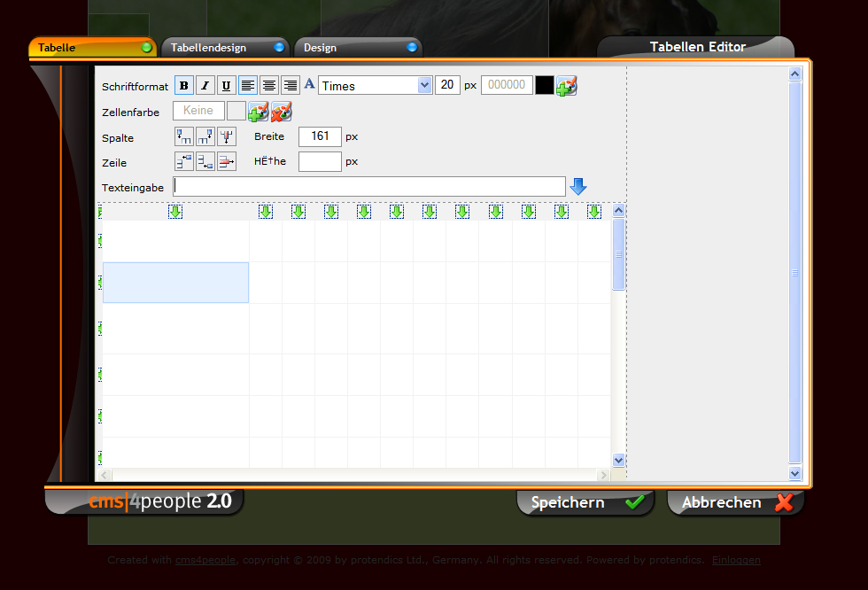Add a cell color with green-plus palette
Image resolution: width=868 pixels, height=590 pixels.
click(x=259, y=112)
